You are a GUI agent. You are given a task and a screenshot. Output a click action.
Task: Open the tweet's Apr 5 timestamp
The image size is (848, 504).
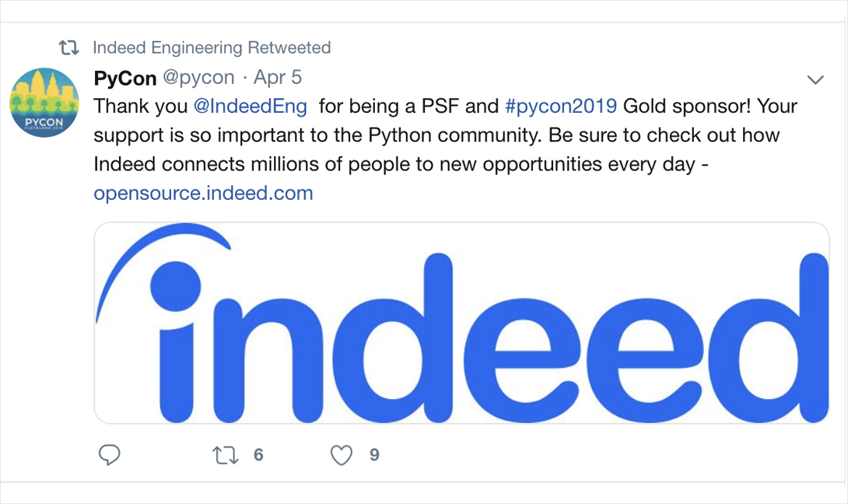click(x=278, y=78)
